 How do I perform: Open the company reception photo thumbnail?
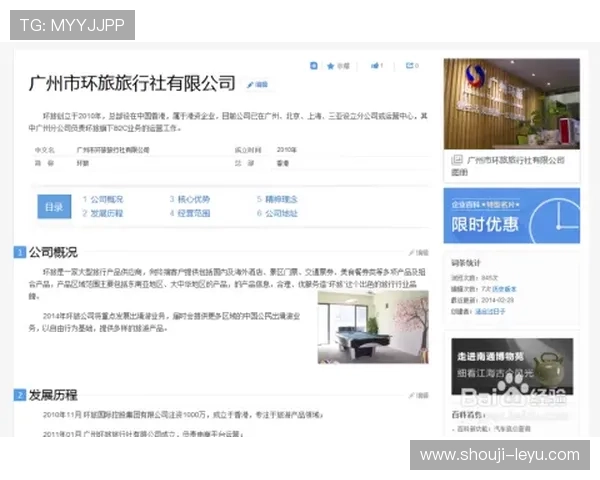[x=512, y=104]
